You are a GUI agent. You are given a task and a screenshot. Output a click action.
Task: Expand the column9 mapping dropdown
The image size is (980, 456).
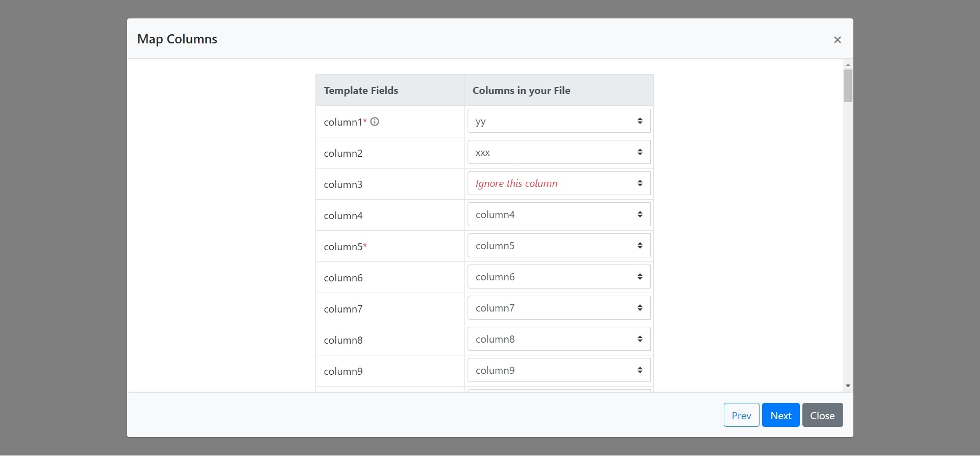[x=558, y=371]
